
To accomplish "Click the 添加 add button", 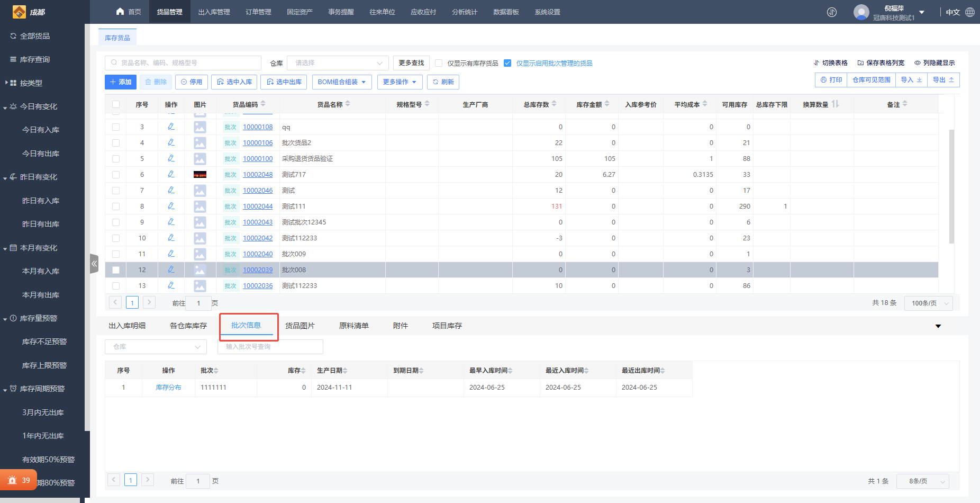I will click(121, 82).
